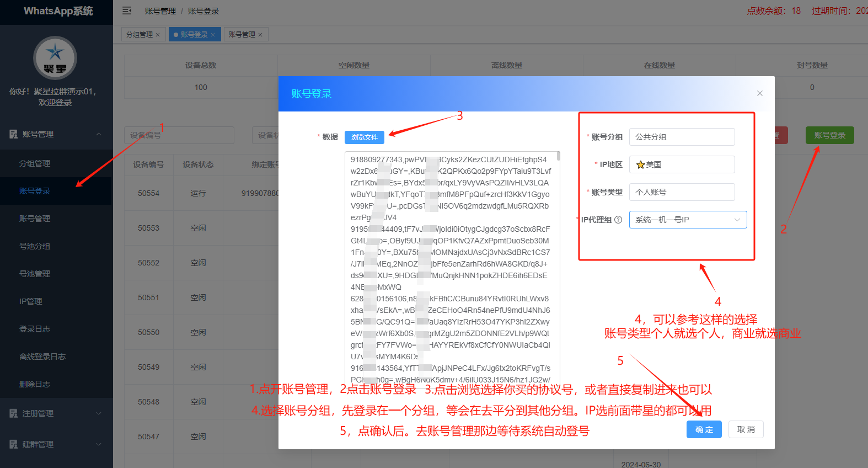This screenshot has width=868, height=468.
Task: Switch to the 账号管理 tab
Action: point(242,35)
